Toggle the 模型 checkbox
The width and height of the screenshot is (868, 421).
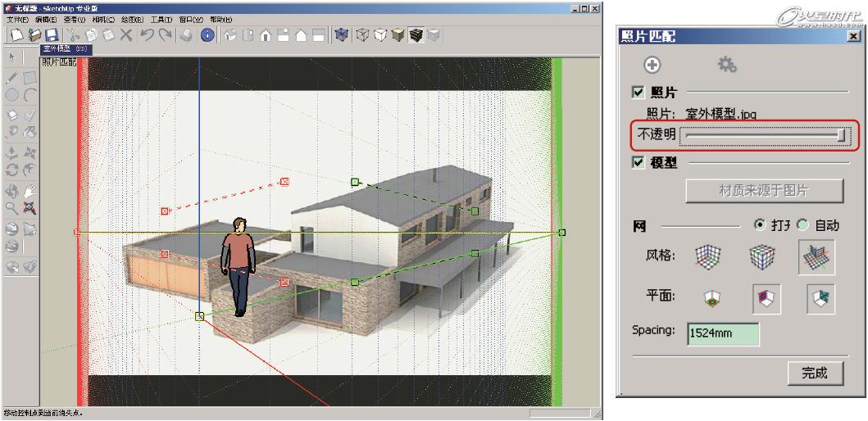coord(639,163)
